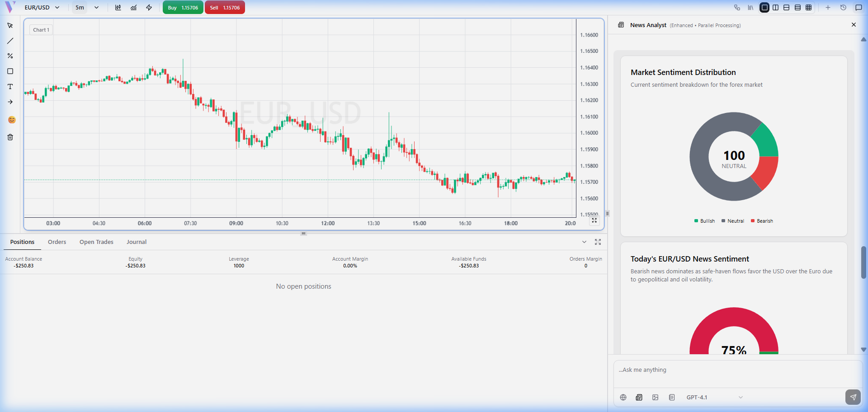Screen dimensions: 868x412
Task: Open the GPT-4.1 model selector
Action: coord(714,398)
